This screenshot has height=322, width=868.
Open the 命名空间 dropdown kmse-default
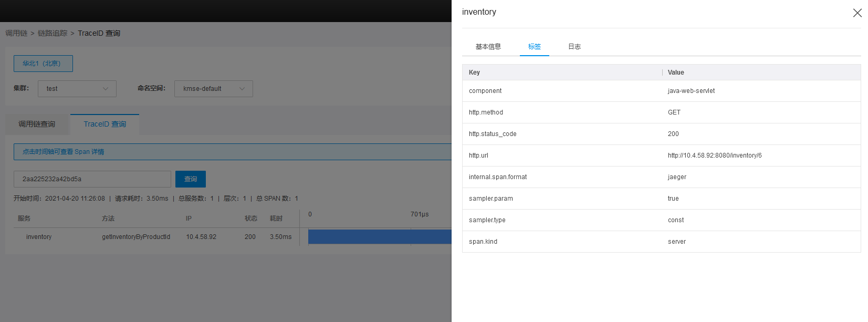coord(214,89)
